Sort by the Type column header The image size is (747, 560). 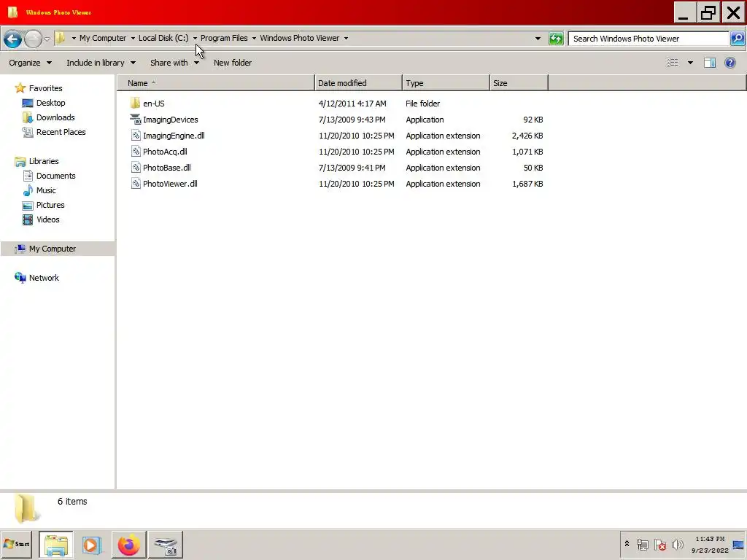(x=446, y=83)
